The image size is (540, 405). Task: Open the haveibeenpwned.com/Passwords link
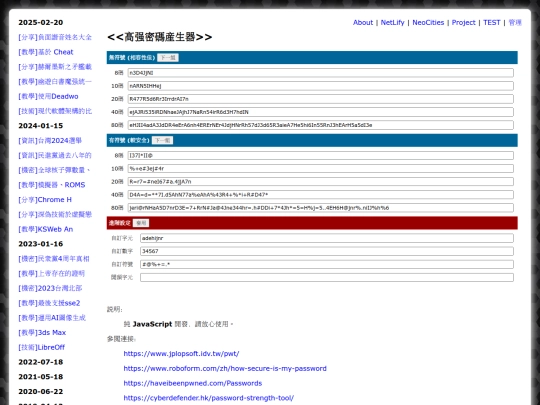tap(193, 383)
